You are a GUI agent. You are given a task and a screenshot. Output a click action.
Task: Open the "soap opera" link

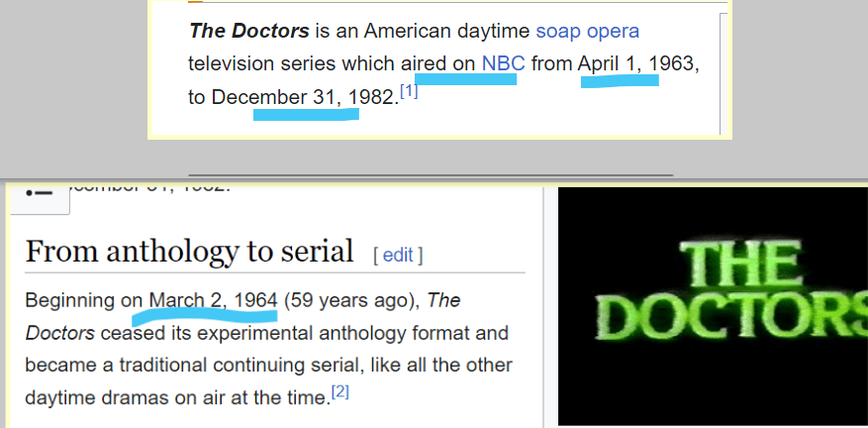(587, 31)
